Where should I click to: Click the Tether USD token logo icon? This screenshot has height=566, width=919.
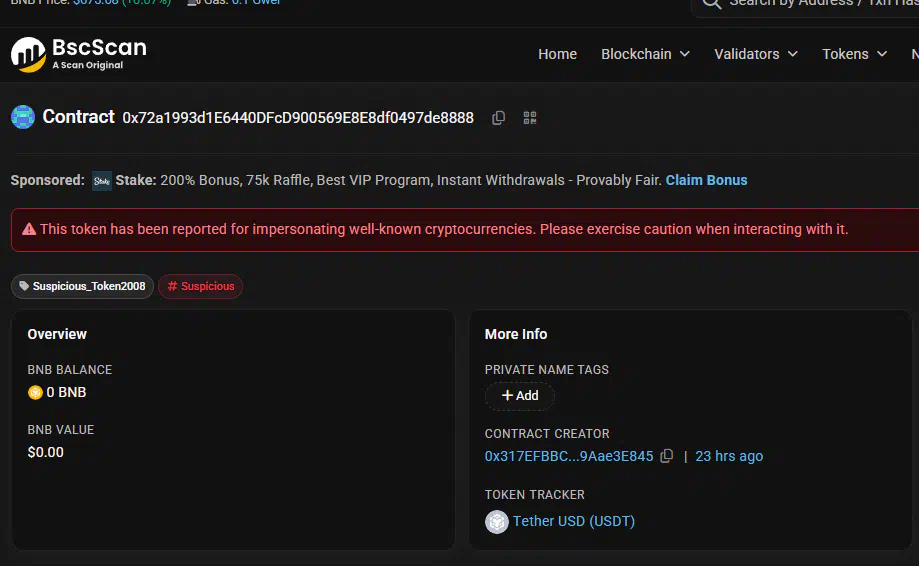pos(496,521)
